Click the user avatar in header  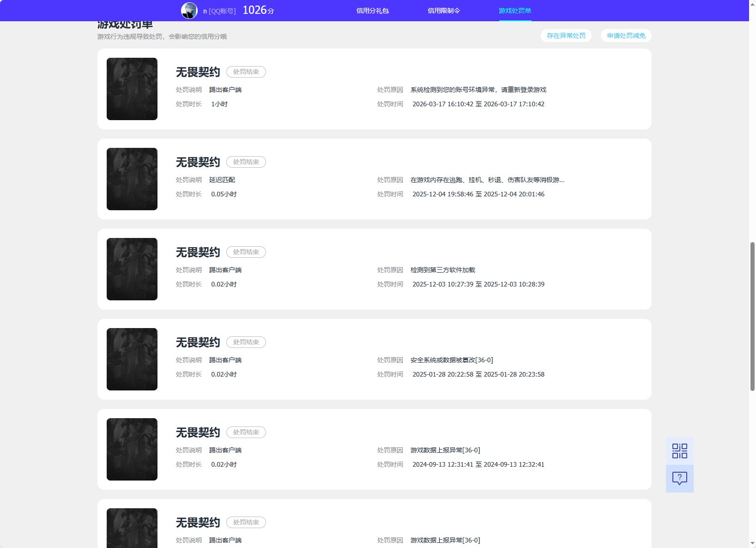pyautogui.click(x=189, y=11)
